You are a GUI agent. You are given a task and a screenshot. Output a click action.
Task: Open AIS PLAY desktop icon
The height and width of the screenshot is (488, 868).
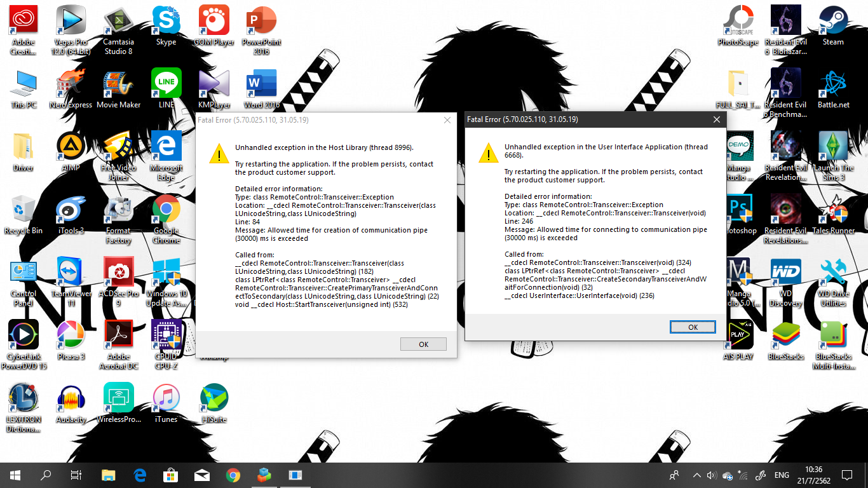738,340
